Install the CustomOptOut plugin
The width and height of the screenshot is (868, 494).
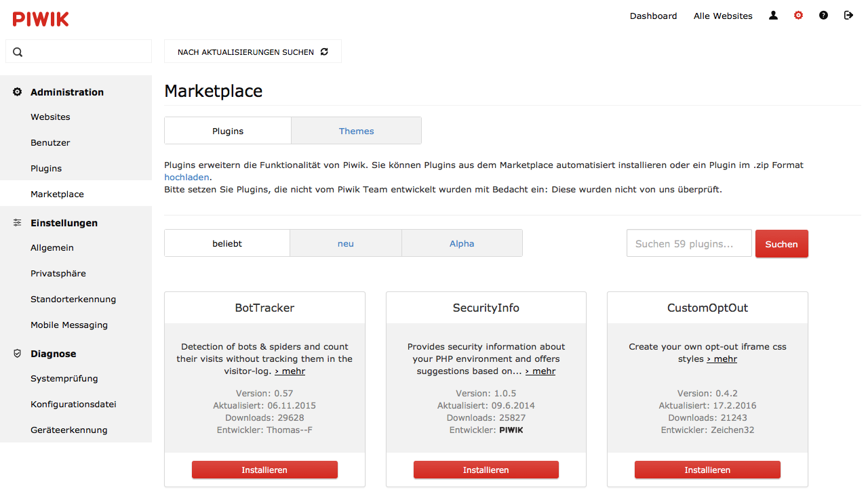coord(707,470)
